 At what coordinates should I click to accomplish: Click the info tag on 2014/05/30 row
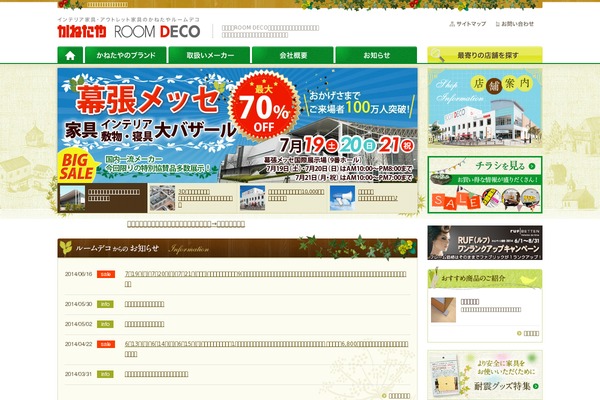[105, 304]
